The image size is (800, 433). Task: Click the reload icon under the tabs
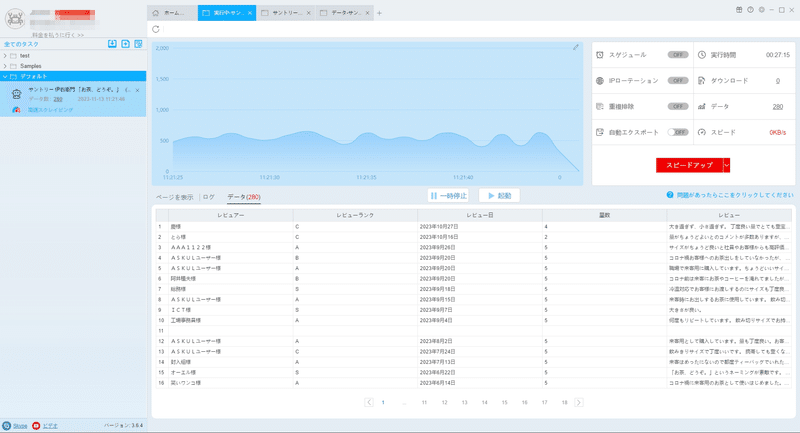click(x=156, y=29)
